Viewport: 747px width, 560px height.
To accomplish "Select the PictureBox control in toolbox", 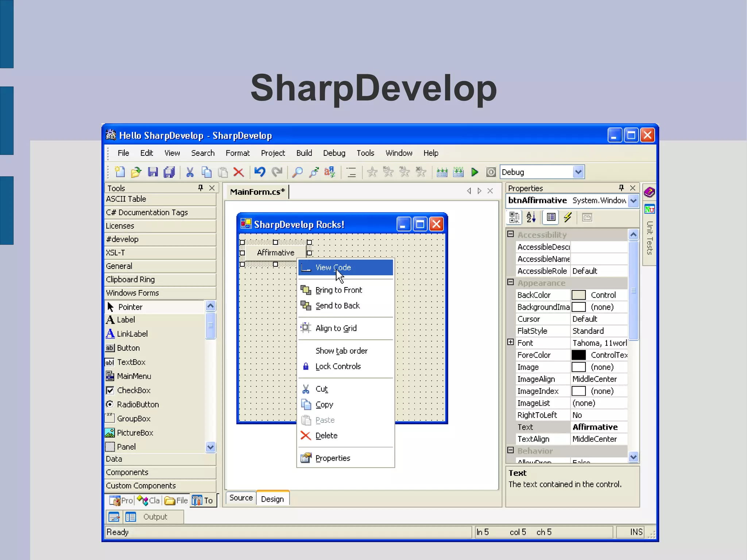I will [155, 433].
